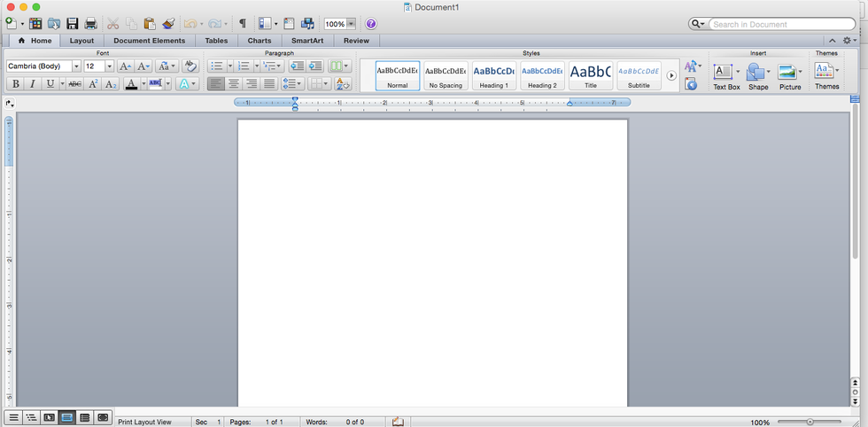This screenshot has height=427, width=868.
Task: Select the Format Painter brush icon
Action: click(168, 24)
